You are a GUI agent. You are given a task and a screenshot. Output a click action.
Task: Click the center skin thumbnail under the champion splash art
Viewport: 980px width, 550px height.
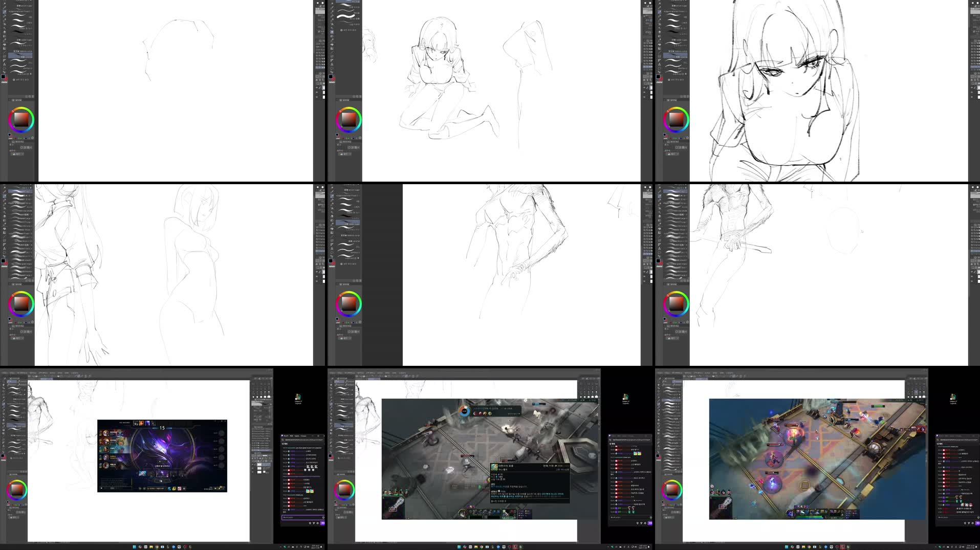coord(162,474)
